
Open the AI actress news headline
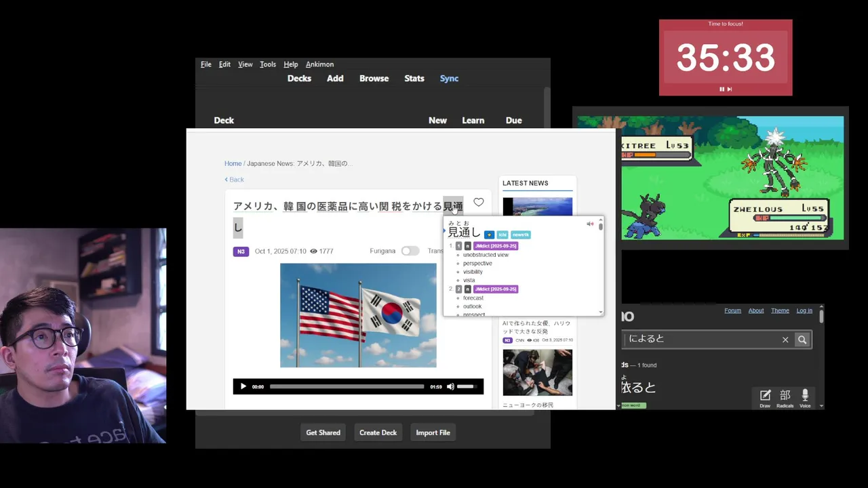pos(536,327)
